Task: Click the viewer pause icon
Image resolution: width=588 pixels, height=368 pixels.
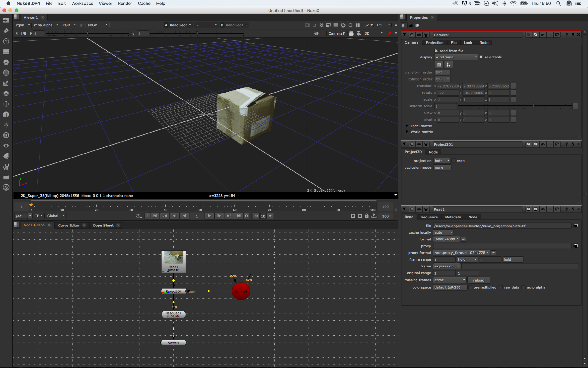Action: (x=358, y=25)
